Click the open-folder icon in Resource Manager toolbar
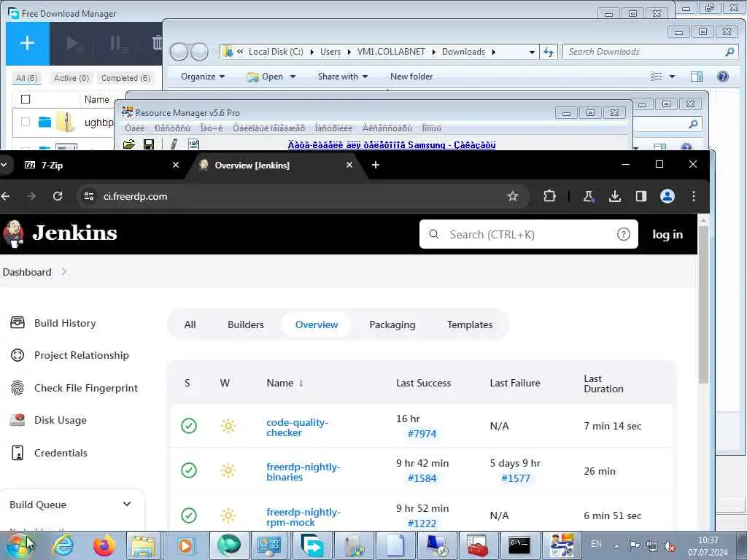 pyautogui.click(x=128, y=144)
